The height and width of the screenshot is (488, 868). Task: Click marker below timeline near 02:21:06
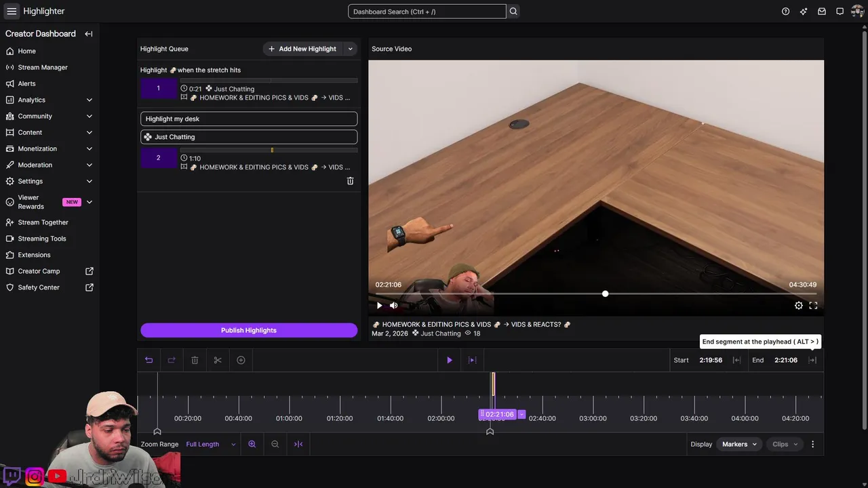(490, 432)
